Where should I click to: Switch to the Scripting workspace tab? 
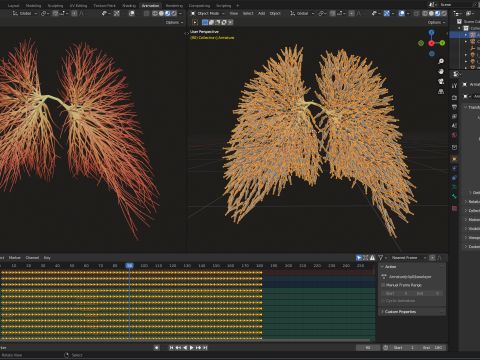coord(223,5)
